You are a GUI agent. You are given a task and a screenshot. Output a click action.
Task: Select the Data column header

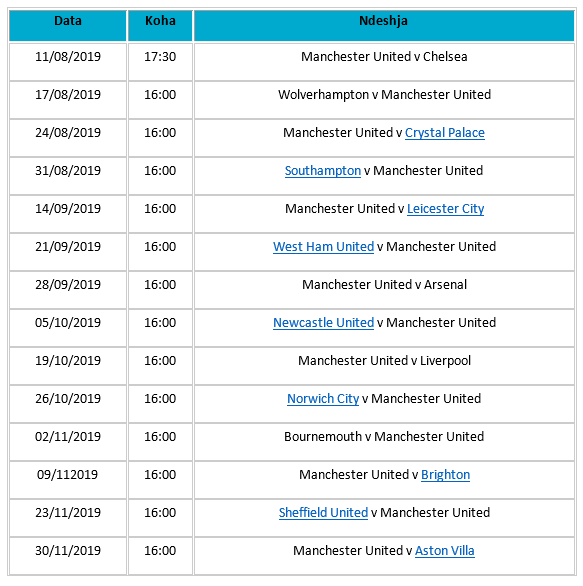(68, 25)
